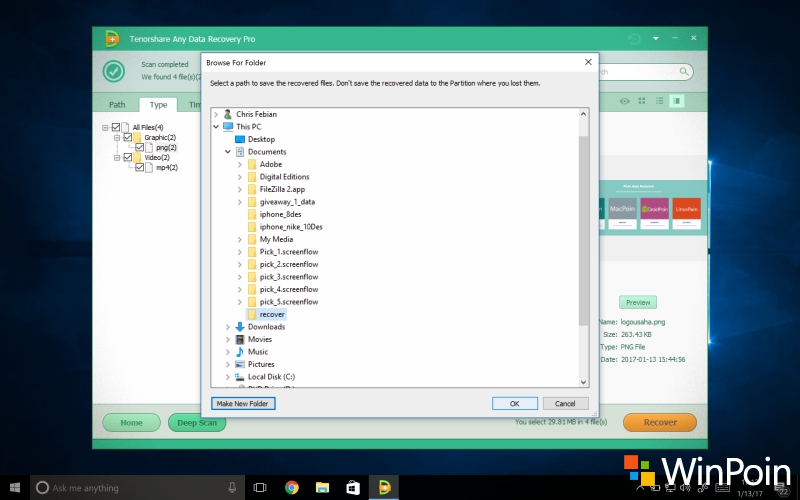This screenshot has height=500, width=800.
Task: Uncheck the Video(2) checkbox
Action: pos(128,157)
